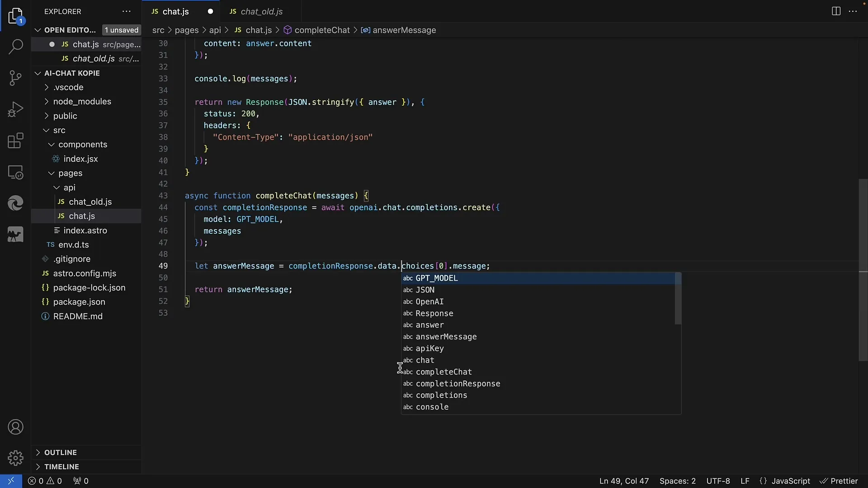Click the braces icon next to JavaScript language mode
868x488 pixels.
tap(763, 481)
